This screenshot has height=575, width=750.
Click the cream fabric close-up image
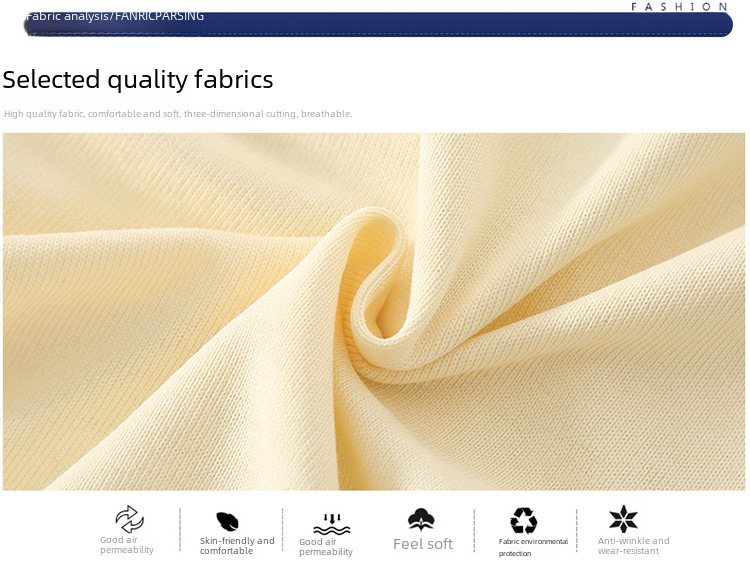tap(374, 311)
